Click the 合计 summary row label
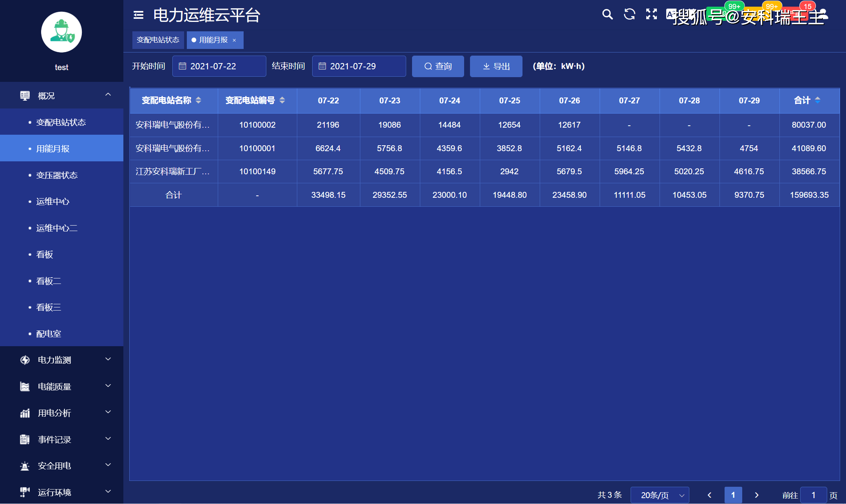The image size is (846, 504). (x=174, y=195)
